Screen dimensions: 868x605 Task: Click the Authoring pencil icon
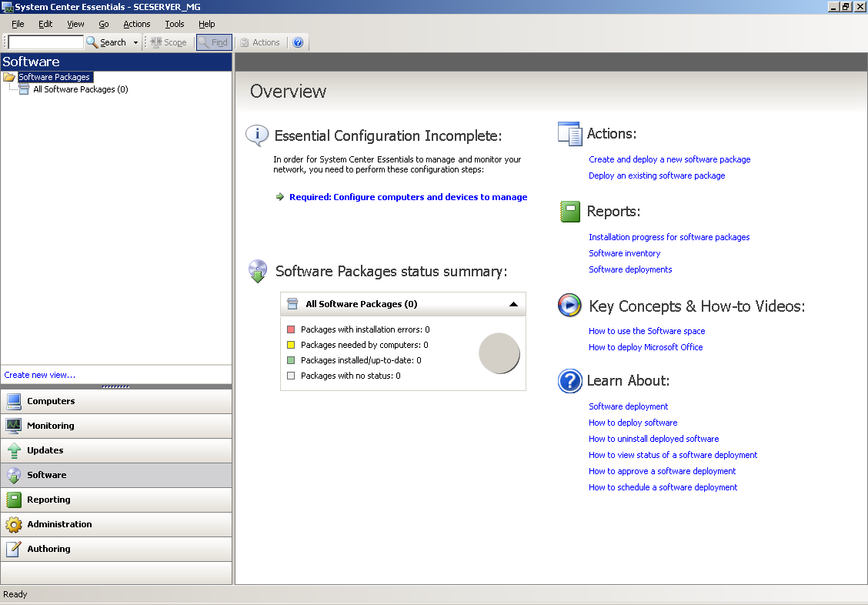coord(14,549)
